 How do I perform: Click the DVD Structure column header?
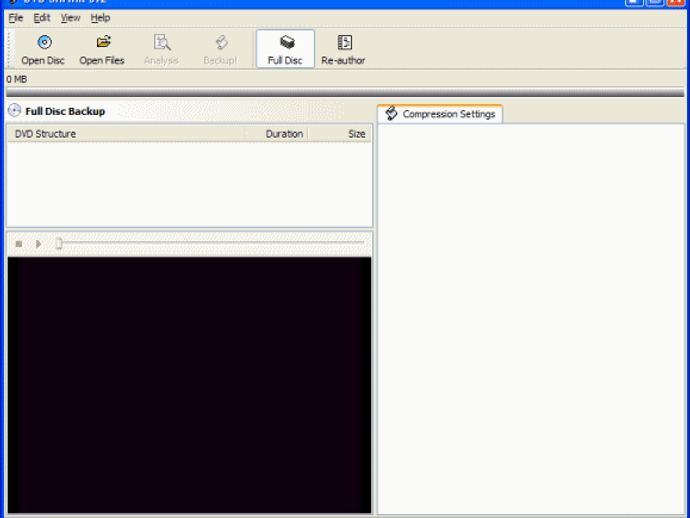click(x=126, y=134)
